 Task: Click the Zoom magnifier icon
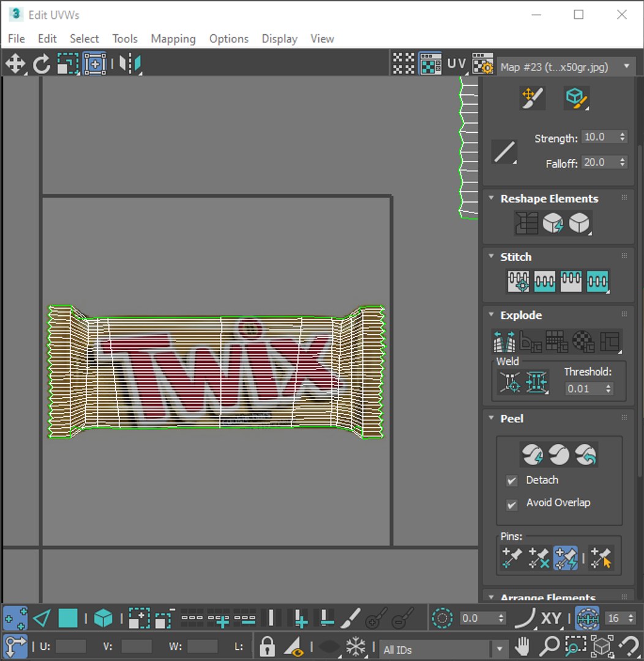[x=549, y=646]
